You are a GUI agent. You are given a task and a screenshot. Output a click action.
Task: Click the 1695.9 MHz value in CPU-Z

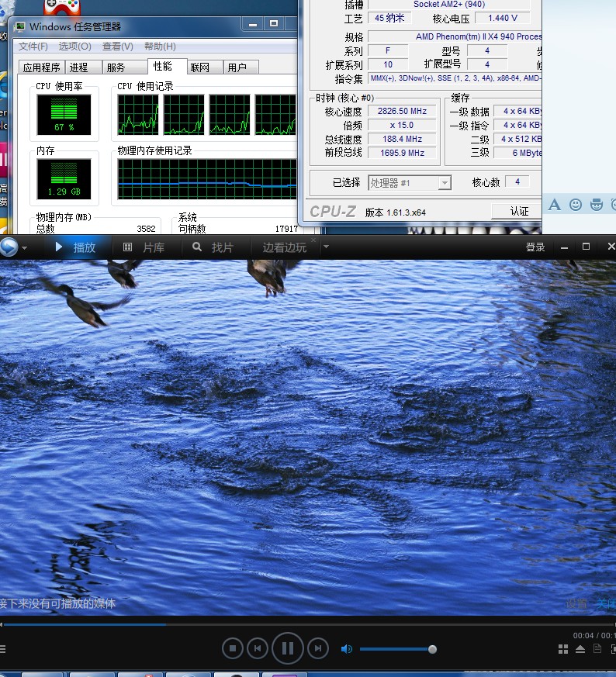402,153
